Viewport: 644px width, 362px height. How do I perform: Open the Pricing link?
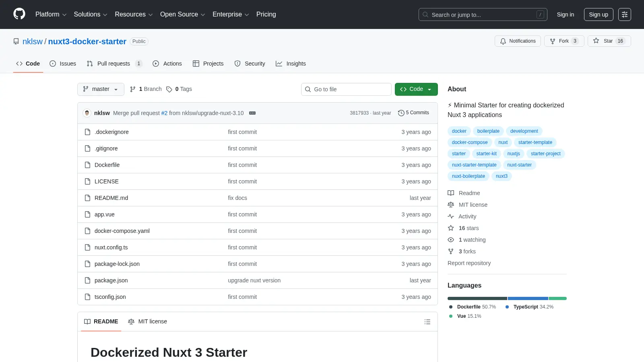[x=266, y=14]
